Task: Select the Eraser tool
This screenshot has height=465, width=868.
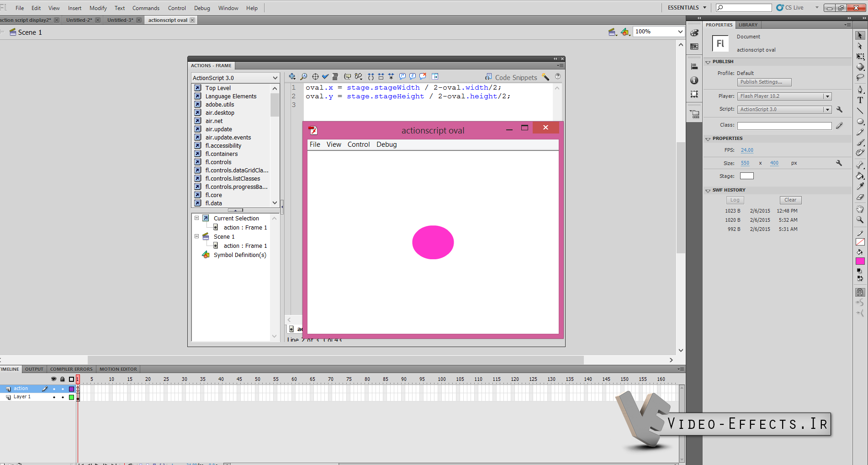Action: click(860, 197)
